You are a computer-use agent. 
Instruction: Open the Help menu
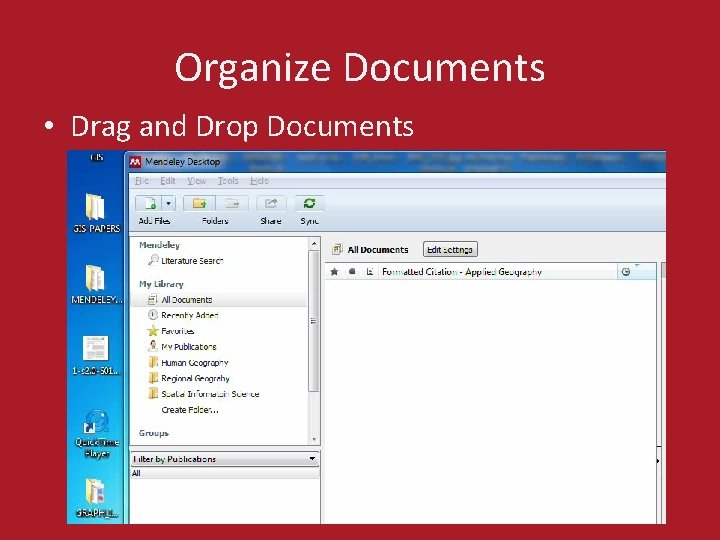click(x=259, y=181)
